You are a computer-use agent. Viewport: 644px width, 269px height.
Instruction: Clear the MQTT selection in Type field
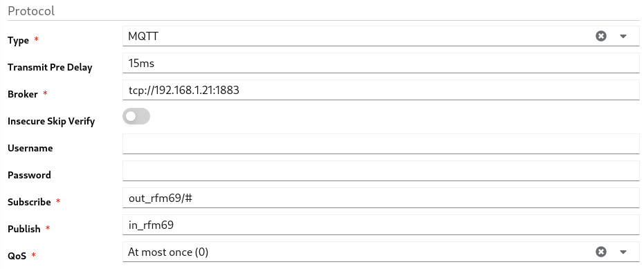(601, 36)
